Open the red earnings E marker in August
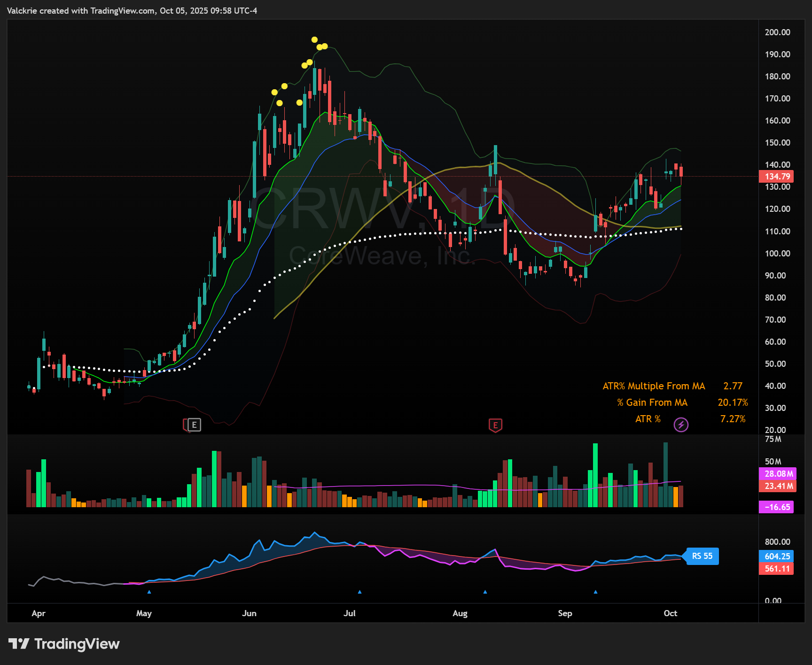Screen dimensions: 812x665 495,425
